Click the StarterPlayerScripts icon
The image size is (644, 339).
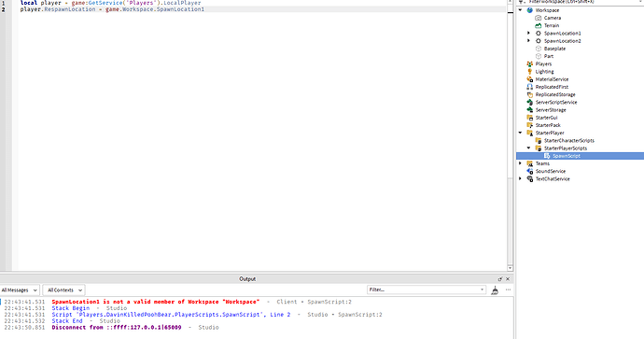(539, 148)
